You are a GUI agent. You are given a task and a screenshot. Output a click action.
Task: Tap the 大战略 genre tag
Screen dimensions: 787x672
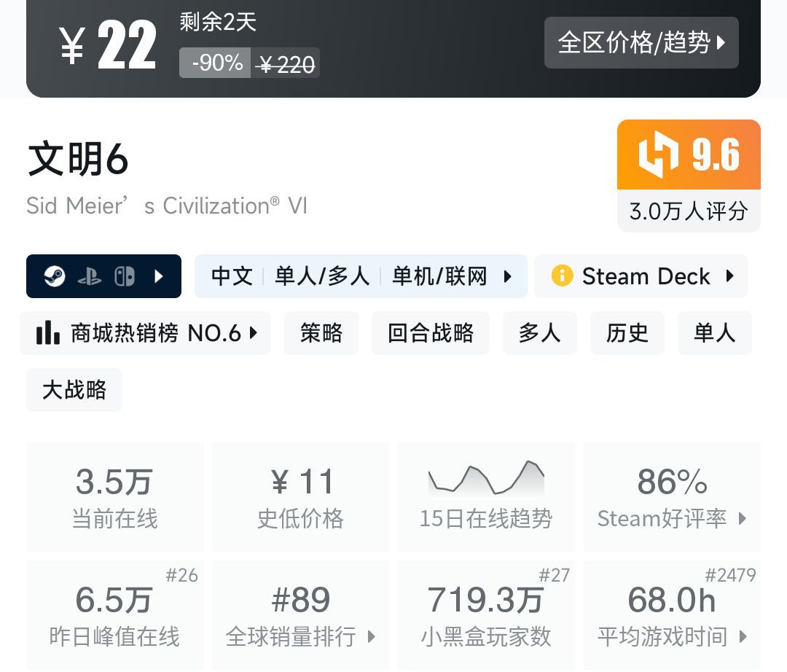tap(74, 390)
